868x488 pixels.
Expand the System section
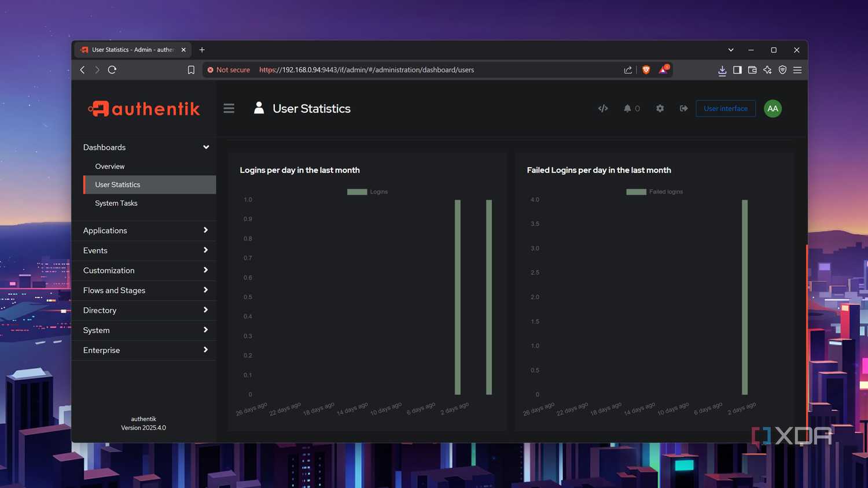144,330
